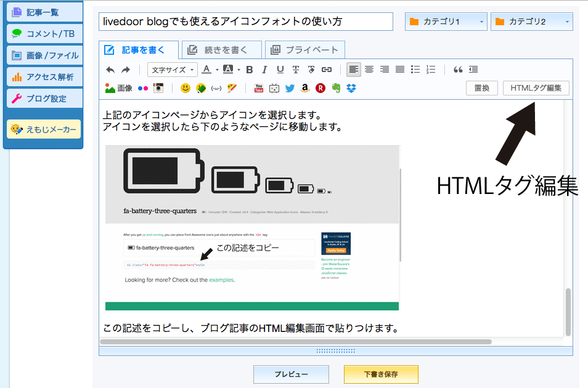Align text right
This screenshot has width=588, height=388.
coord(385,70)
